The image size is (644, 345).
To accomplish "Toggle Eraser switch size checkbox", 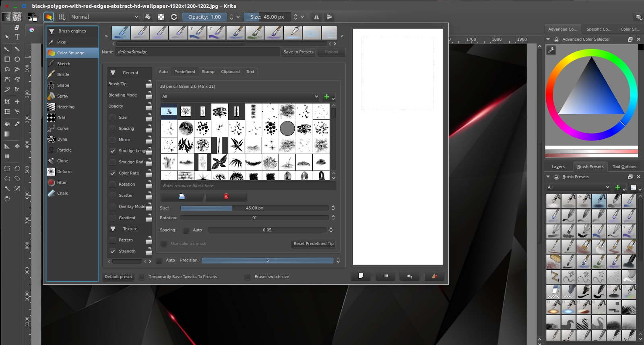I will (x=248, y=277).
